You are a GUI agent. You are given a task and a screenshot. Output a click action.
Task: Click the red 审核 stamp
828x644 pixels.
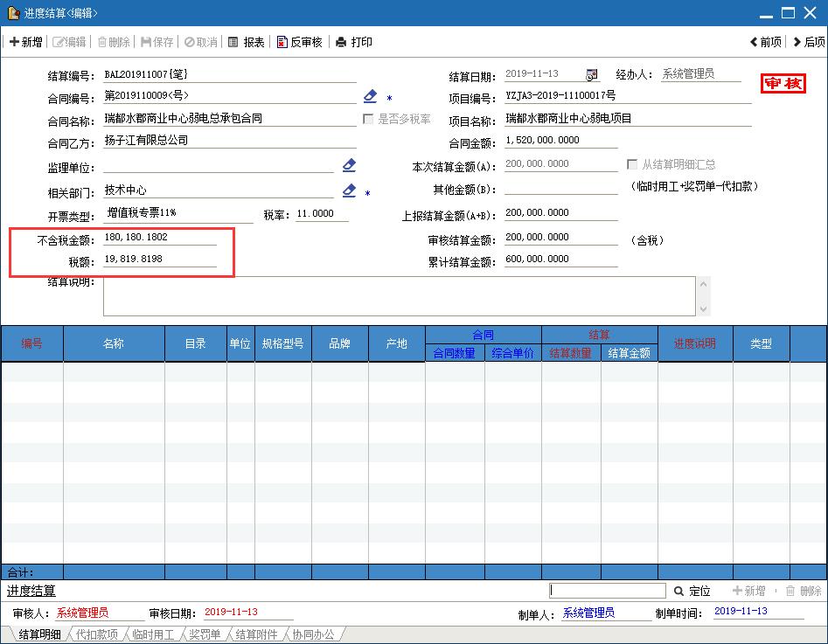[783, 83]
